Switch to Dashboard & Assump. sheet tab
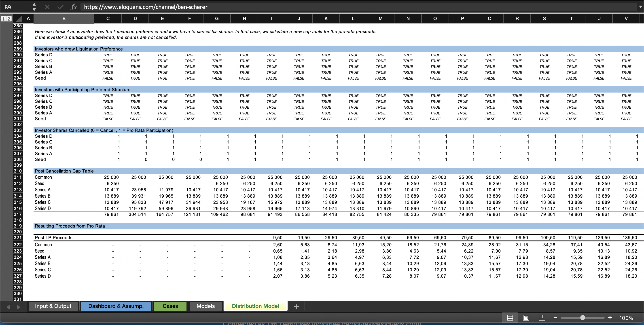The image size is (644, 325). (x=116, y=306)
